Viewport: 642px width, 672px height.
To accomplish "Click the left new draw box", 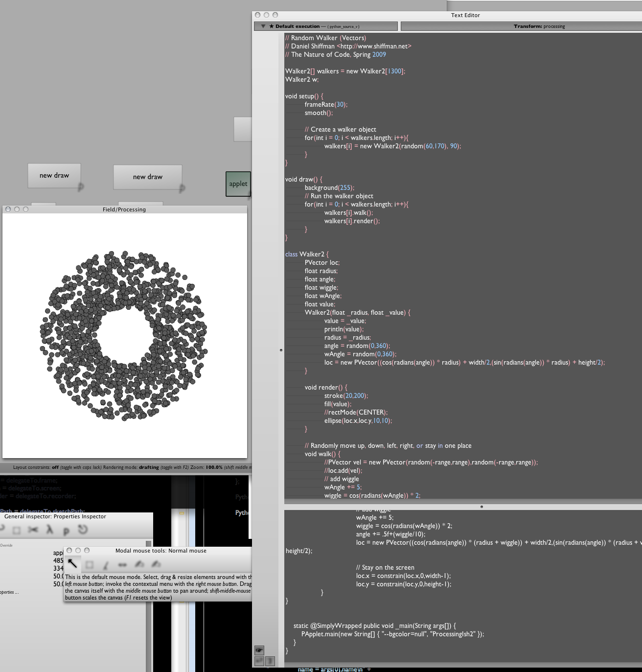I will (54, 176).
